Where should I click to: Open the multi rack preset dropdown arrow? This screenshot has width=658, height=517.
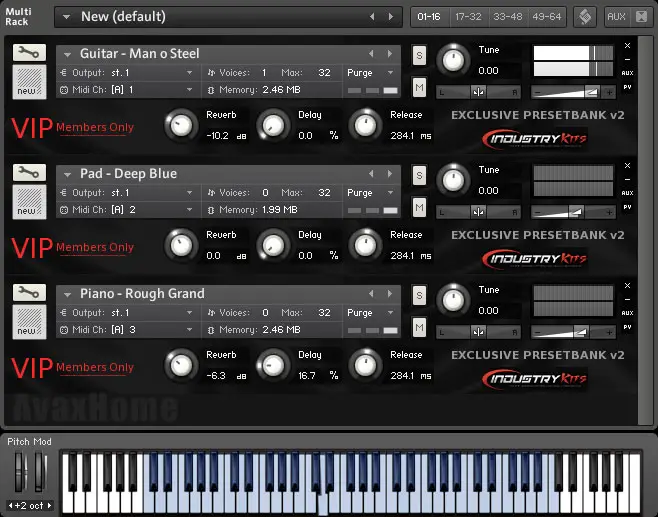click(66, 17)
